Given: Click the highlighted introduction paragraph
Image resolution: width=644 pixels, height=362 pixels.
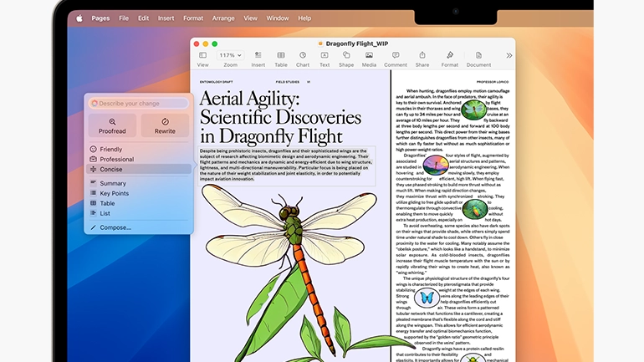Looking at the screenshot, I should pos(286,165).
